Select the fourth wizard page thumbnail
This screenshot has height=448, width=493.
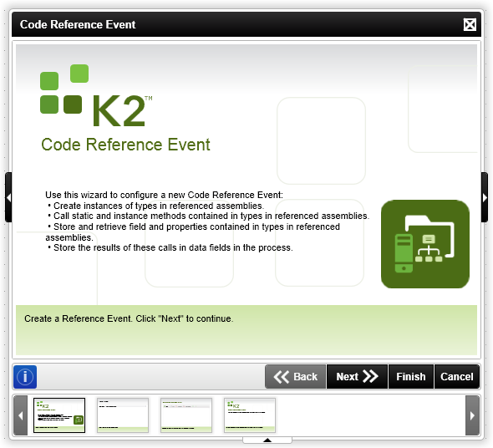(250, 415)
